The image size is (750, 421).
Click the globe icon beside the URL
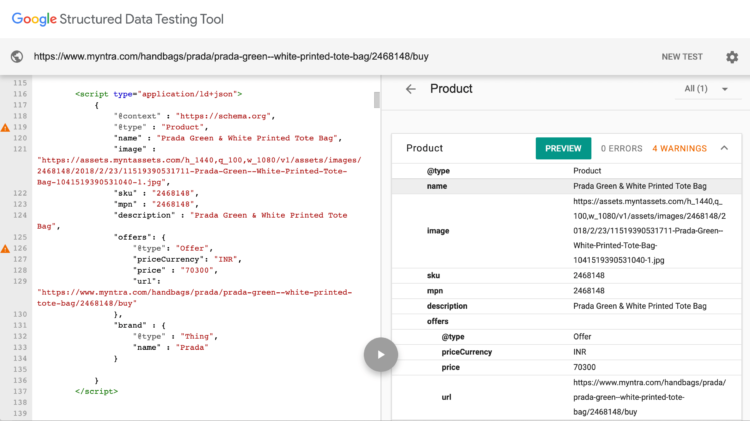coord(17,56)
